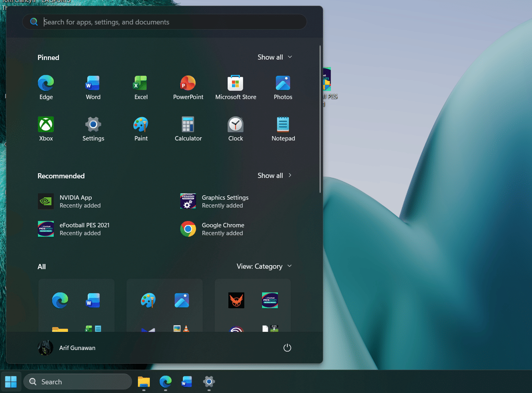Image resolution: width=532 pixels, height=393 pixels.
Task: Click the Start menu search field
Action: pos(164,22)
